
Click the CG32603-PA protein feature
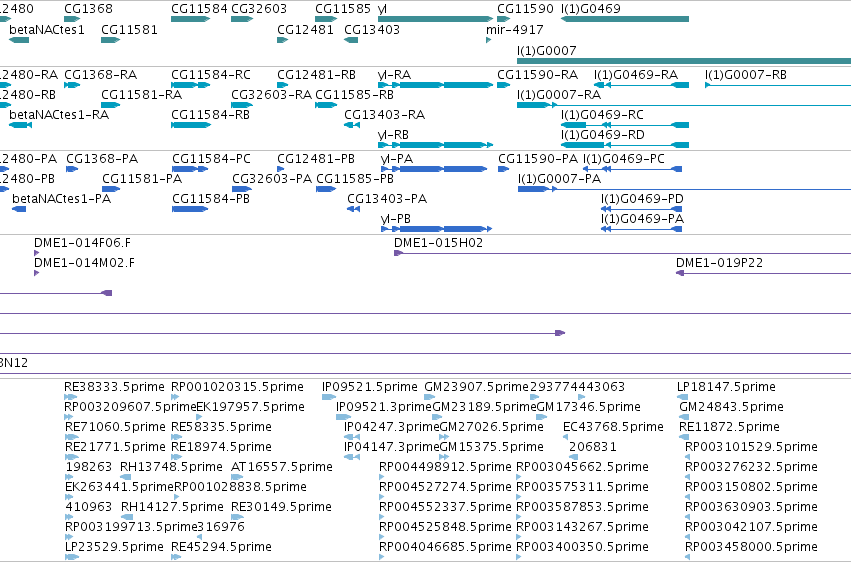click(x=242, y=189)
